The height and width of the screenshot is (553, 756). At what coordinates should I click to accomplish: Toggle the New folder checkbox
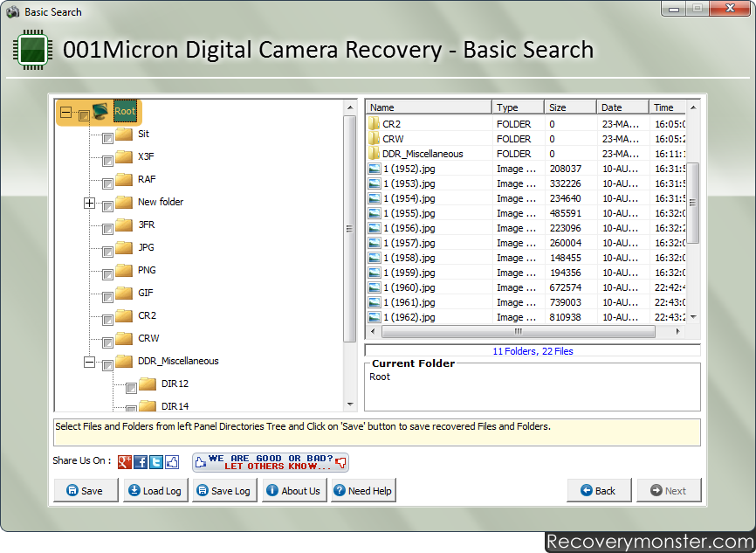click(x=107, y=206)
